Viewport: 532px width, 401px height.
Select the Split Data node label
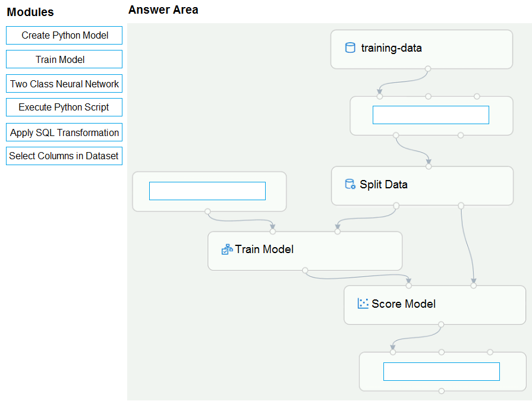(x=383, y=184)
